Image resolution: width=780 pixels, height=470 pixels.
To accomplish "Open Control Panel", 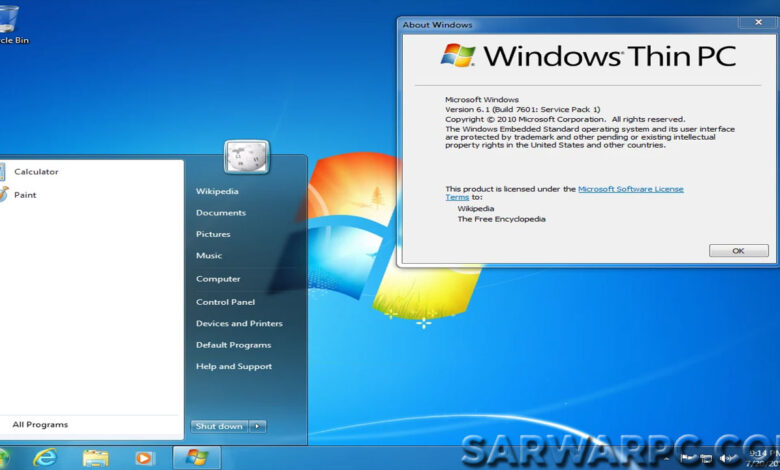I will [225, 301].
